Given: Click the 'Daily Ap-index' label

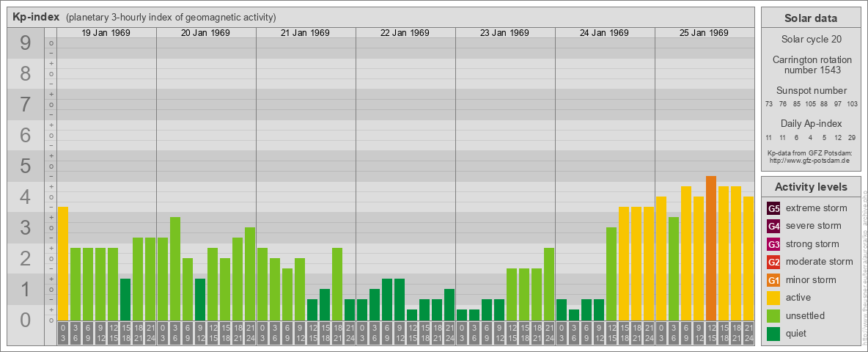Looking at the screenshot, I should [x=810, y=123].
